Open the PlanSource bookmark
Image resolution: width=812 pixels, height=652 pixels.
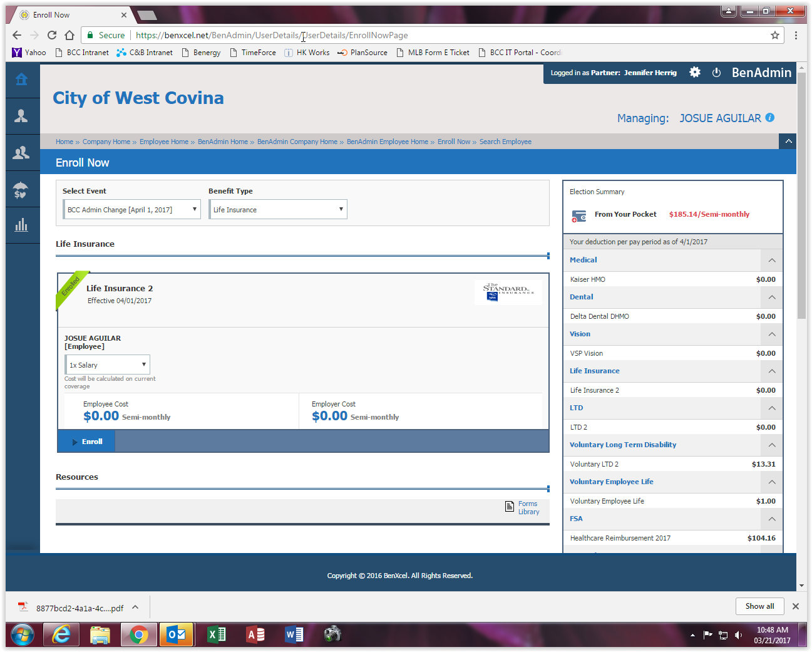(362, 53)
